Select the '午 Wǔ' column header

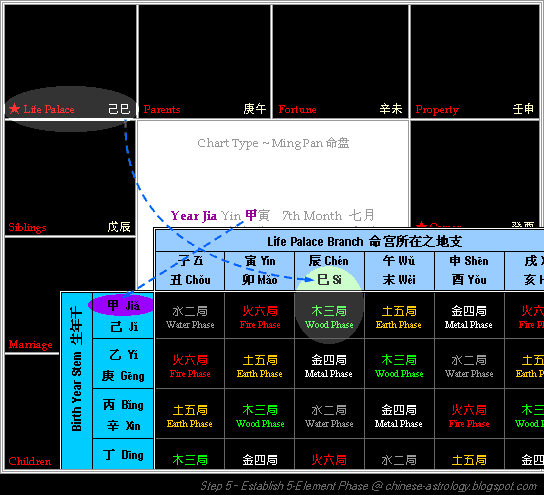tap(399, 261)
